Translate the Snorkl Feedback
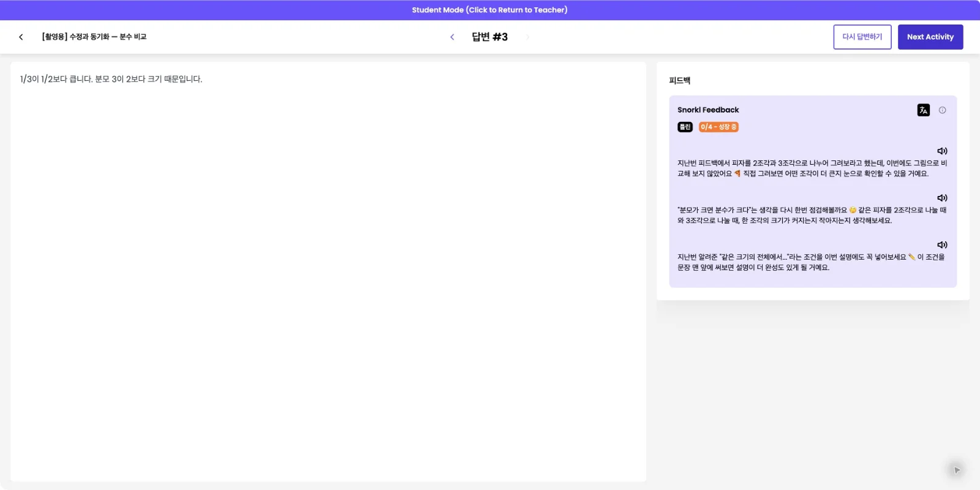This screenshot has width=980, height=490. click(x=923, y=110)
